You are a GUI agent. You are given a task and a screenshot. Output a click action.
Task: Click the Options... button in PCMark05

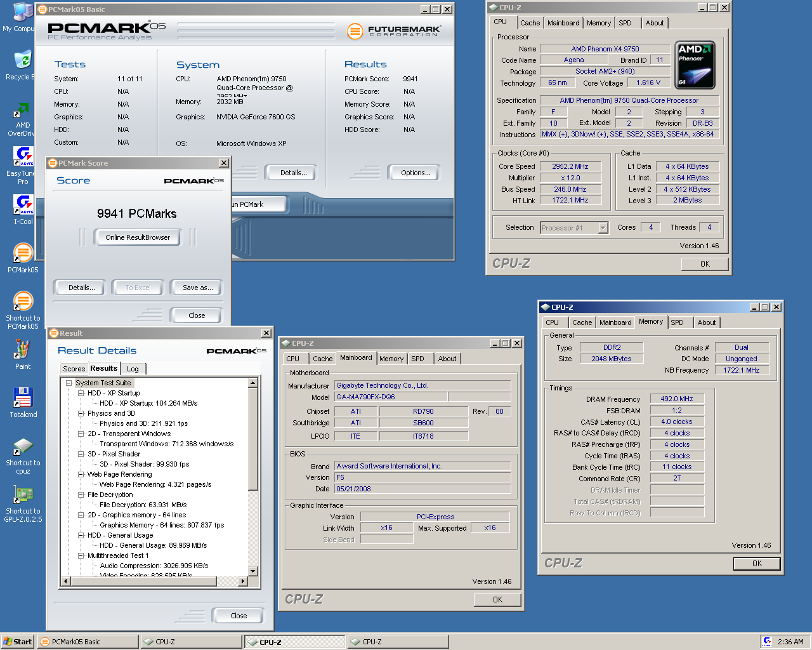point(416,173)
